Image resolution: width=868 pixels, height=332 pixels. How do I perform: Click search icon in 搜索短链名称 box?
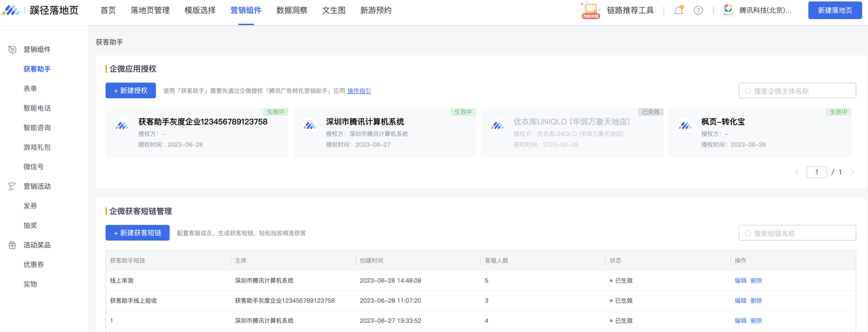pyautogui.click(x=748, y=233)
